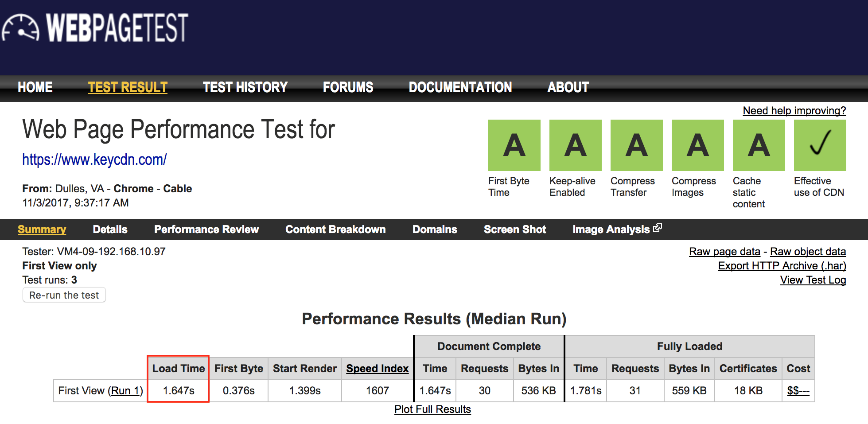
Task: Click the Fully Loaded time 1.781s
Action: [586, 391]
